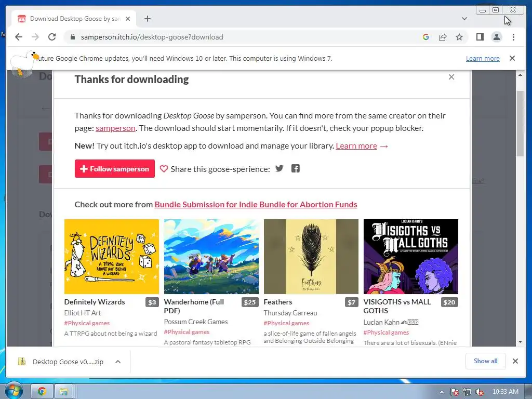Share goose-sperience on Facebook
Viewport: 532px width, 399px height.
point(296,169)
